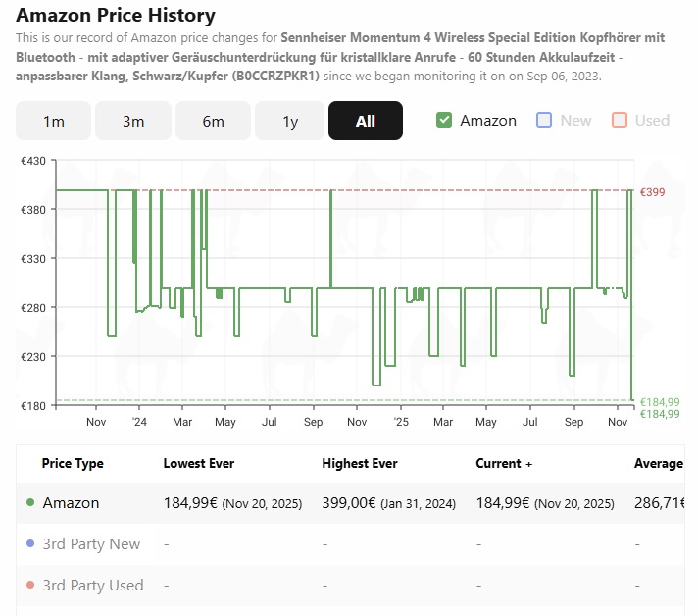The width and height of the screenshot is (698, 616).
Task: Click the Highest Ever column header
Action: pyautogui.click(x=360, y=463)
